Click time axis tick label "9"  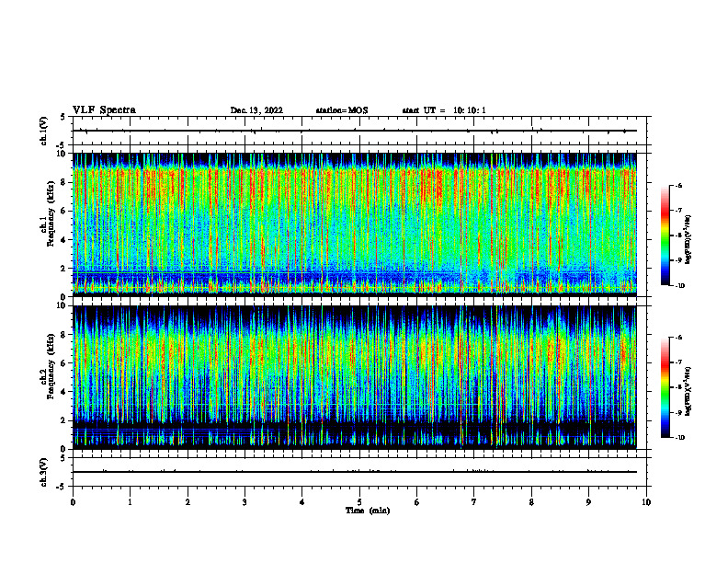click(588, 502)
